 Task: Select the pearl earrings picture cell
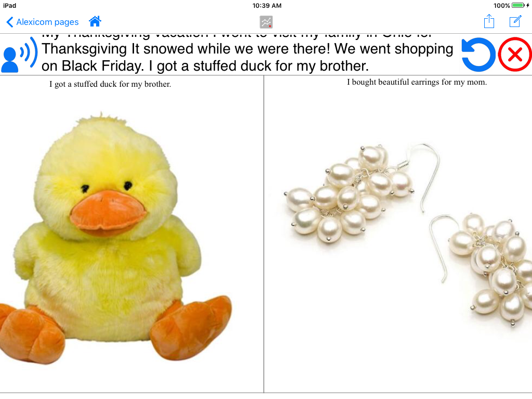pos(398,234)
